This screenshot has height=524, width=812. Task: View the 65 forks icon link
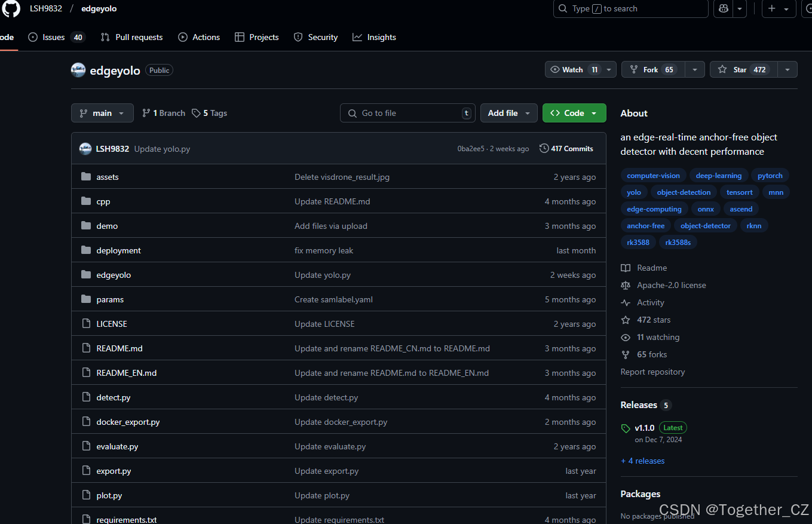point(626,354)
